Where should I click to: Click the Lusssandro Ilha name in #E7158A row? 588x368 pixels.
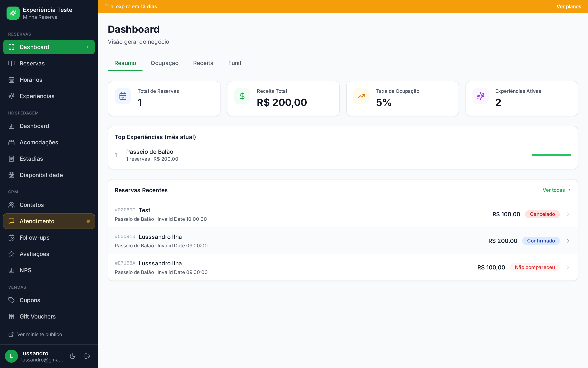pos(160,263)
